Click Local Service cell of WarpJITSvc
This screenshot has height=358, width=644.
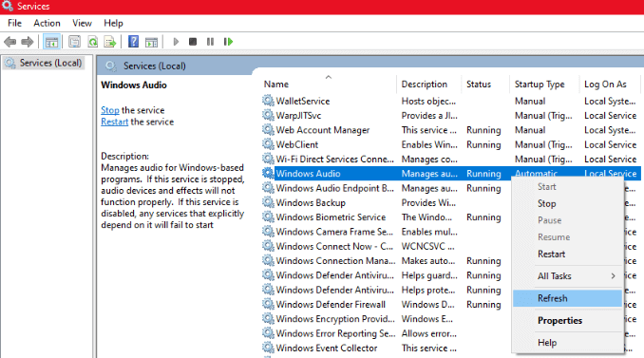610,115
